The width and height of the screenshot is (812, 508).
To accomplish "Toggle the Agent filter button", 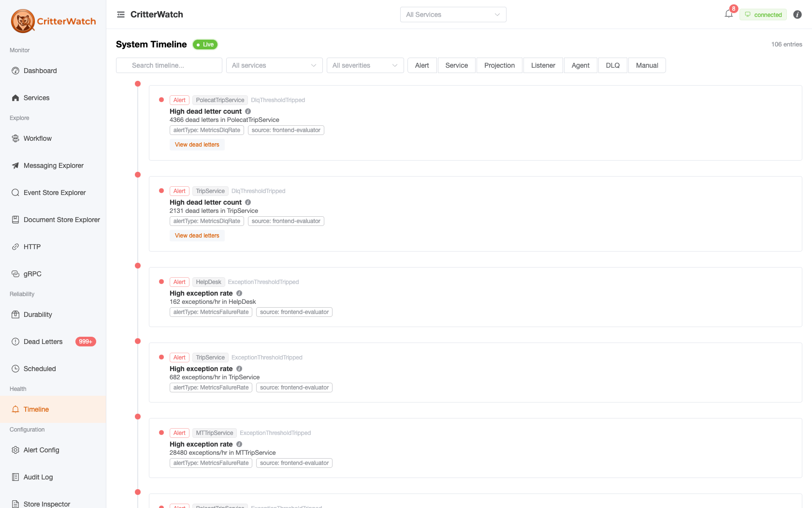I will click(580, 65).
